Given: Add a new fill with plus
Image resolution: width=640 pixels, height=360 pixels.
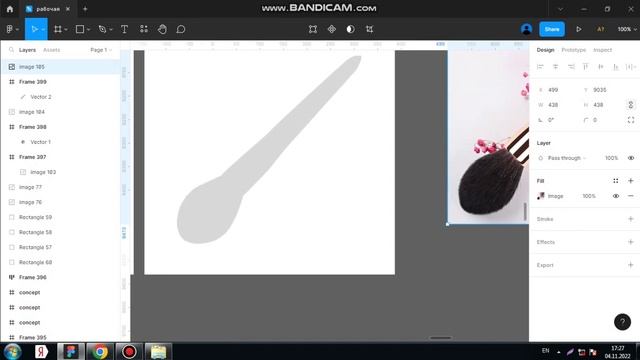Looking at the screenshot, I should tap(631, 181).
